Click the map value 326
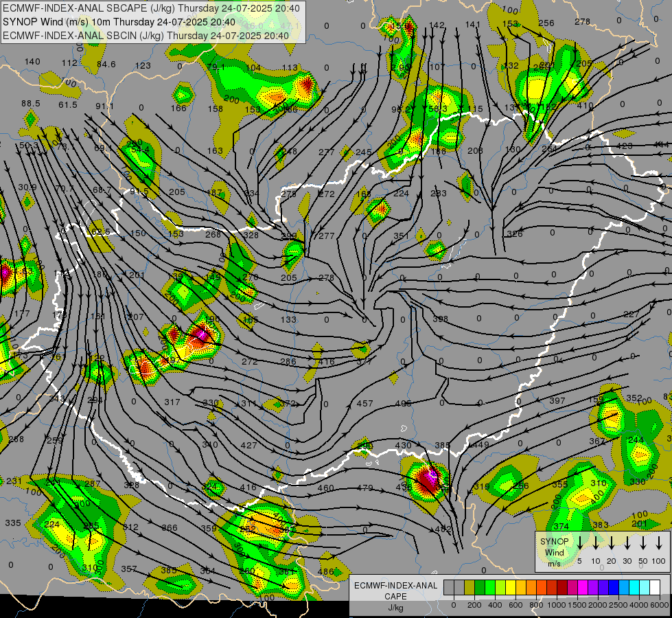The height and width of the screenshot is (618, 672). 515,233
